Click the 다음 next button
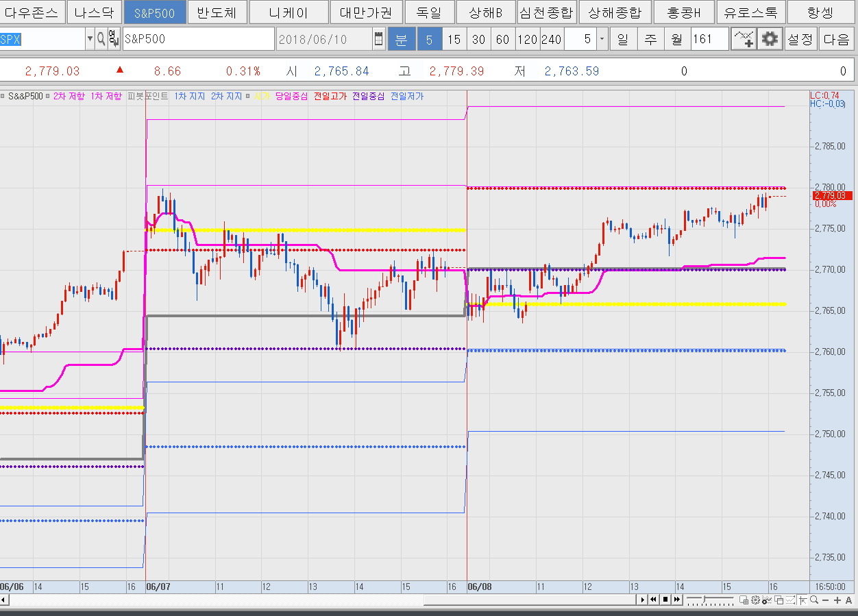This screenshot has height=616, width=858. coord(836,40)
